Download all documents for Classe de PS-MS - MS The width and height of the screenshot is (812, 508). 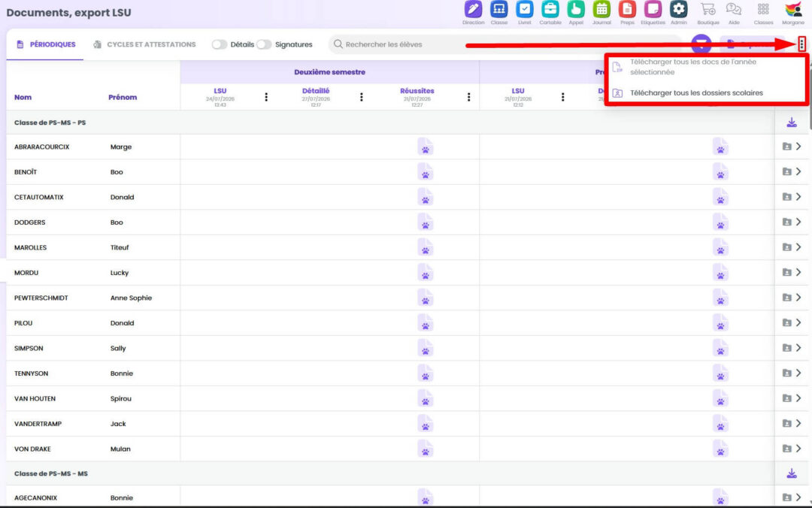[x=791, y=473]
